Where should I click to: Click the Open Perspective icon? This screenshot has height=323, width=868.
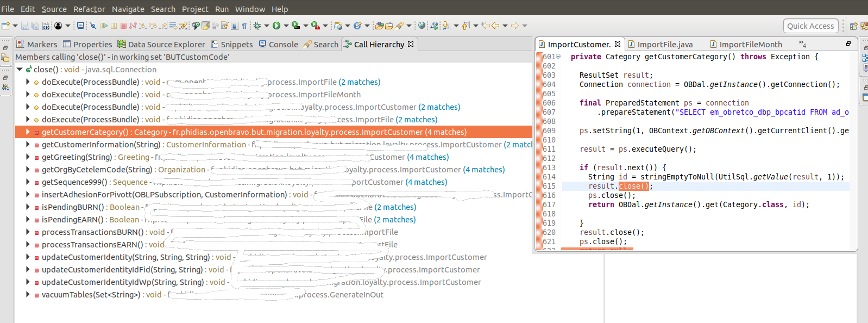point(853,26)
